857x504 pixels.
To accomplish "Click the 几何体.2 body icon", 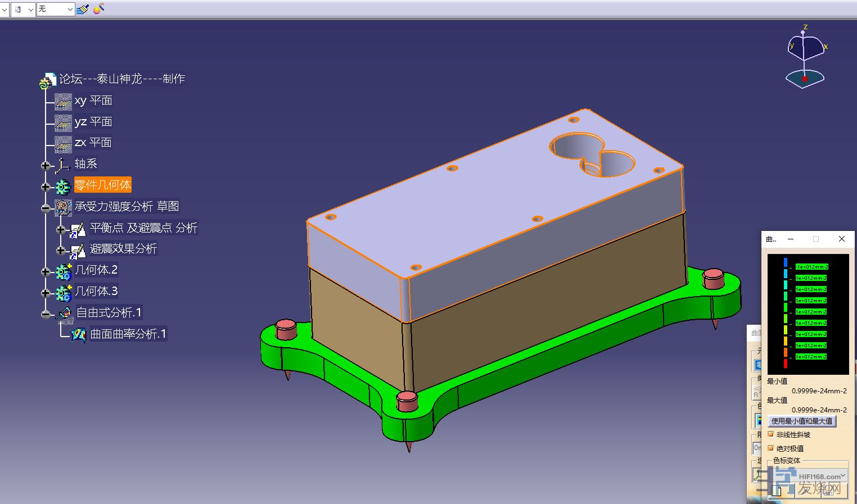I will [63, 271].
